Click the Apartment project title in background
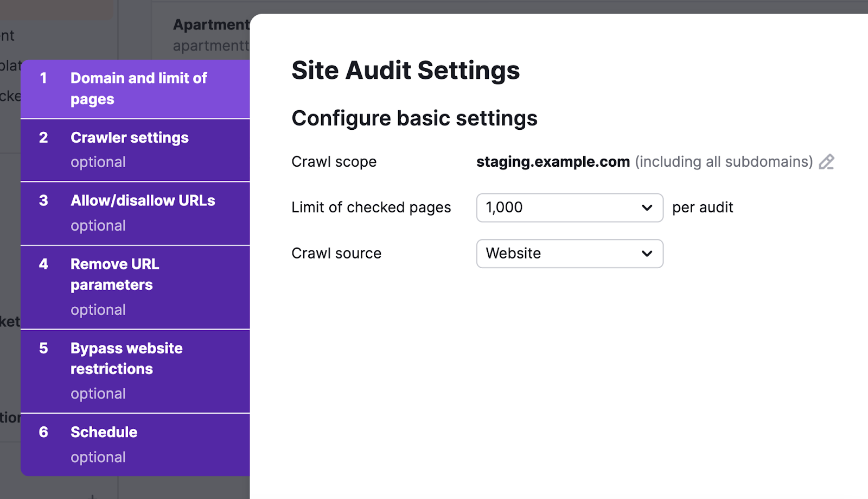This screenshot has width=868, height=499. [x=210, y=24]
